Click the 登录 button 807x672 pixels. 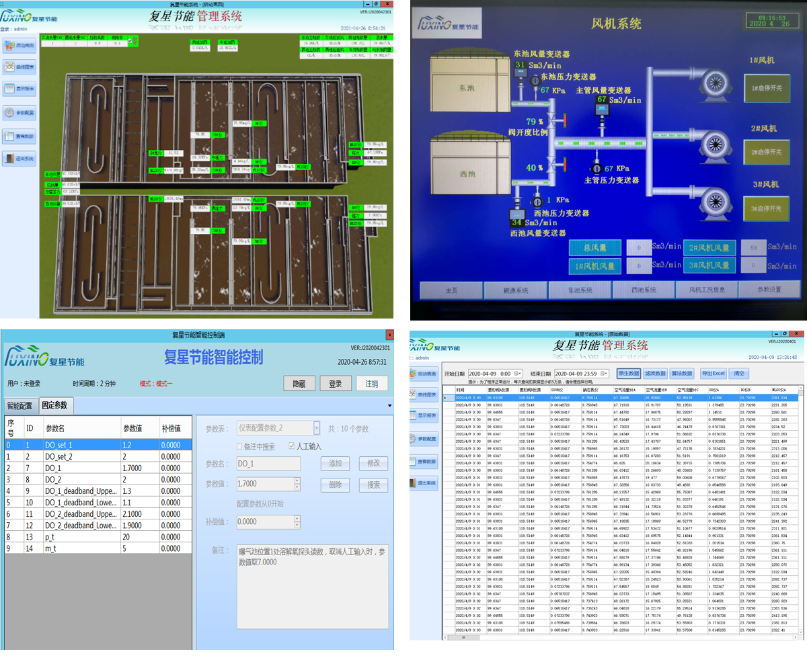(336, 384)
